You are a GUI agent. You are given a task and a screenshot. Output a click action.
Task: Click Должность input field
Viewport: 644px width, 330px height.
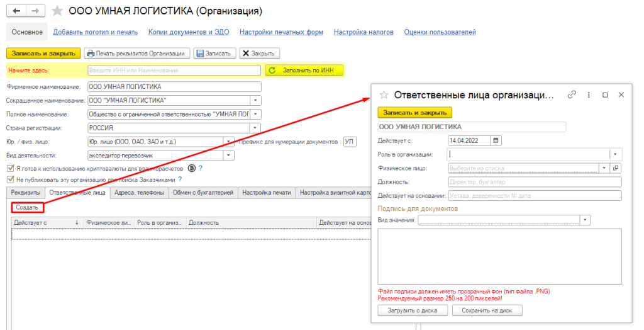point(535,182)
